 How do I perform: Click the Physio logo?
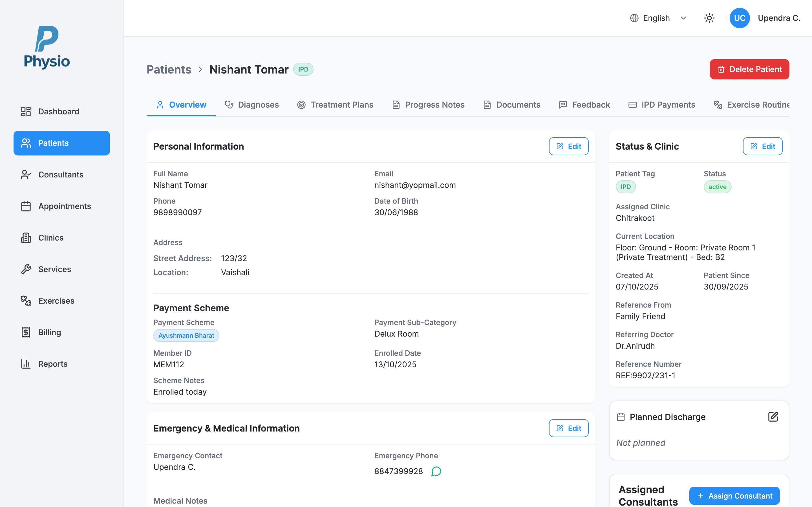coord(47,47)
